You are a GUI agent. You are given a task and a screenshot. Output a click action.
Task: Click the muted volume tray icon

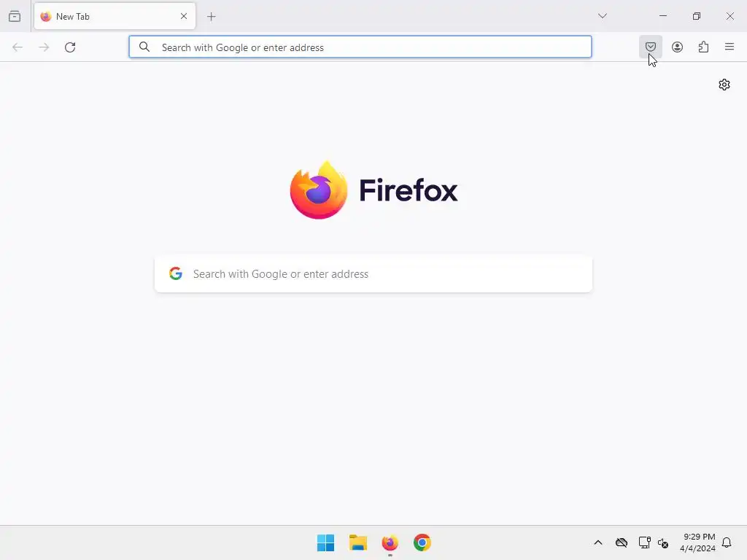pos(662,542)
